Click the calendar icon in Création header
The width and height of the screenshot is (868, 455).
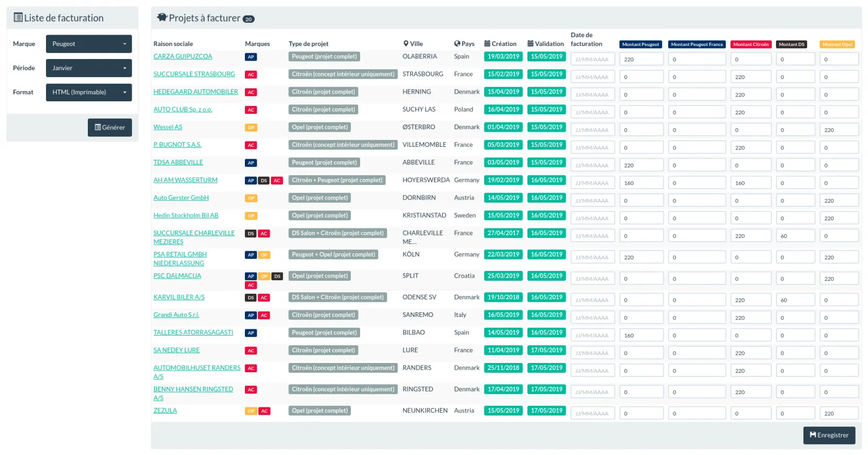coord(487,44)
